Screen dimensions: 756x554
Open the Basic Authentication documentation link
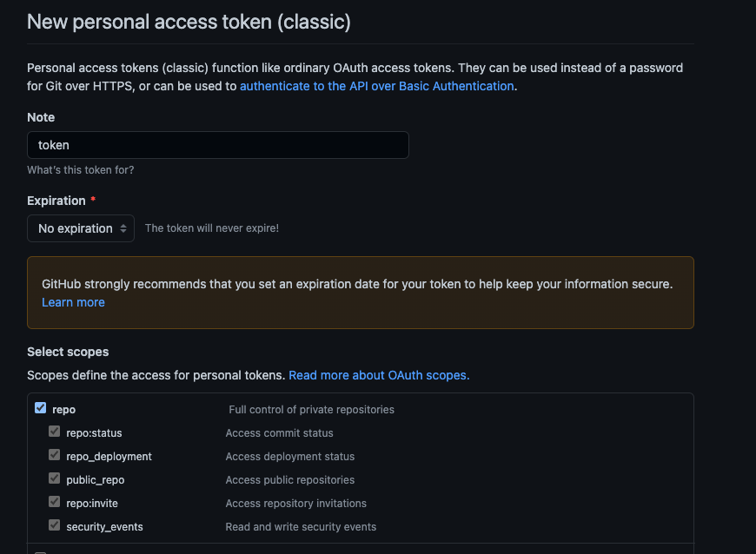[376, 86]
